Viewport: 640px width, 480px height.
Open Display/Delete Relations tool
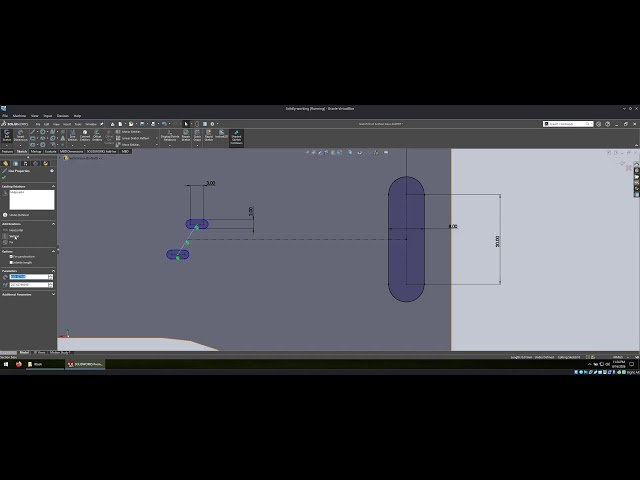[170, 136]
